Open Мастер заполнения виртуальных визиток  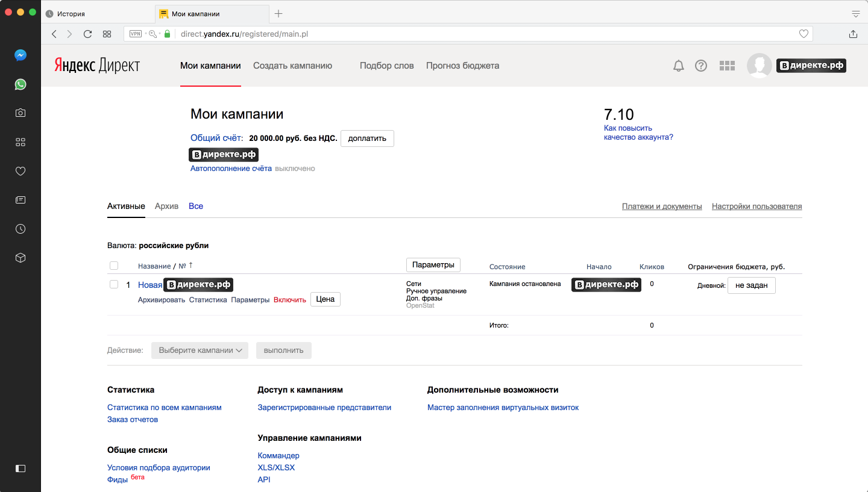pyautogui.click(x=503, y=408)
